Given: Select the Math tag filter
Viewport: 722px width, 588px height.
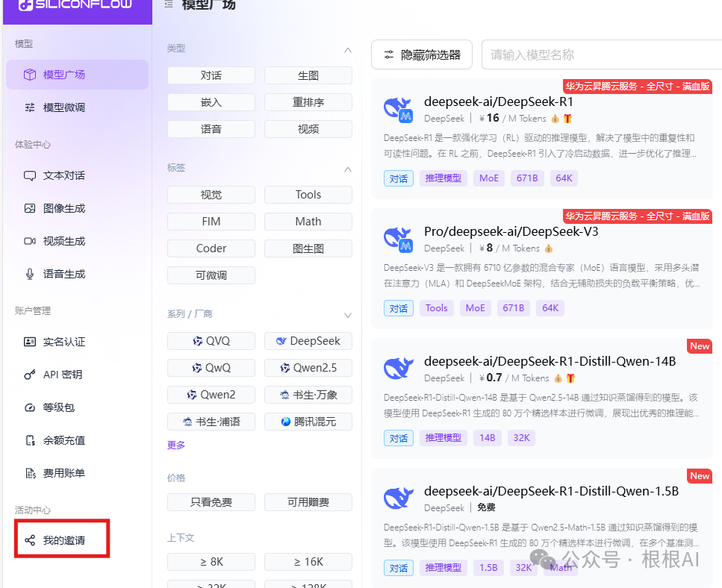Looking at the screenshot, I should tap(308, 222).
